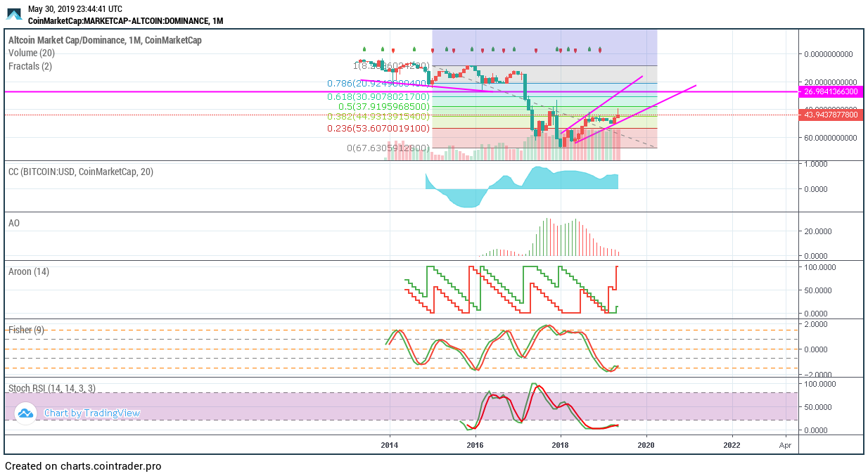This screenshot has width=868, height=476.
Task: Select the Fractals (2) indicator label
Action: tap(30, 66)
